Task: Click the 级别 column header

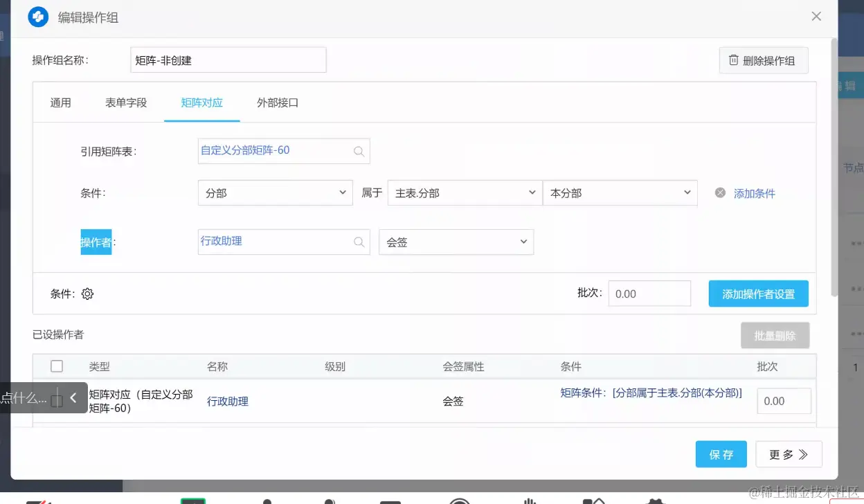Action: tap(335, 367)
